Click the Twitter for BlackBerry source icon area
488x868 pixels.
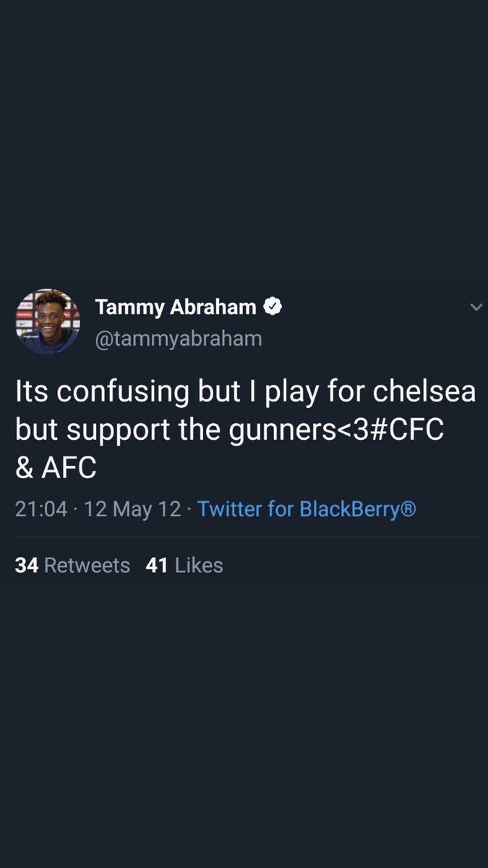pyautogui.click(x=307, y=509)
